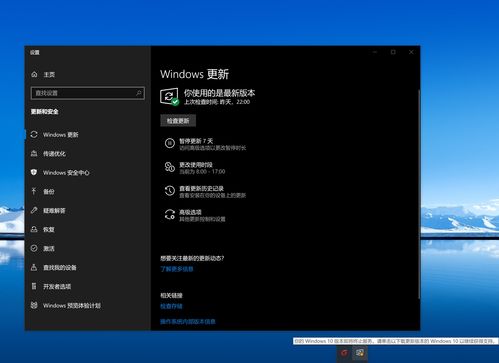This screenshot has width=499, height=363.
Task: Click the 更新和安全 section heading
Action: [x=45, y=112]
